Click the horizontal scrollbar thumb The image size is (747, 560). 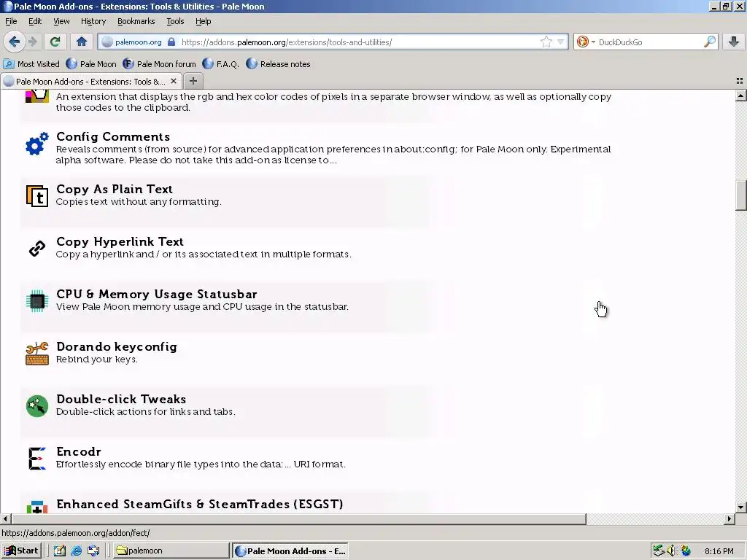pyautogui.click(x=298, y=518)
